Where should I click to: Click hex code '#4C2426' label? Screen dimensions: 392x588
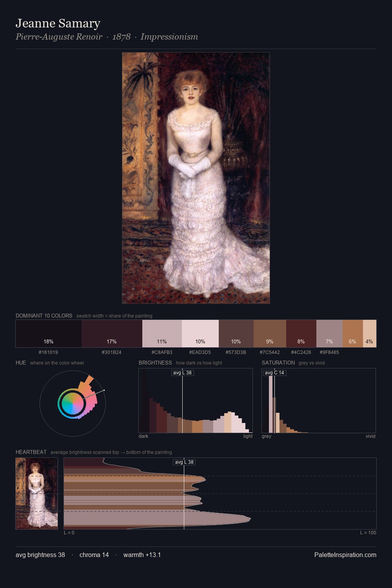coord(301,352)
